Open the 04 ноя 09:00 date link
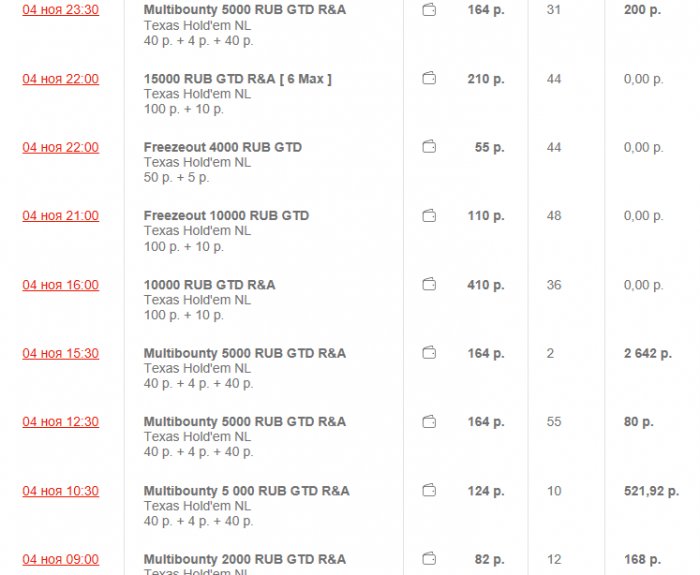This screenshot has width=700, height=575. click(x=61, y=559)
